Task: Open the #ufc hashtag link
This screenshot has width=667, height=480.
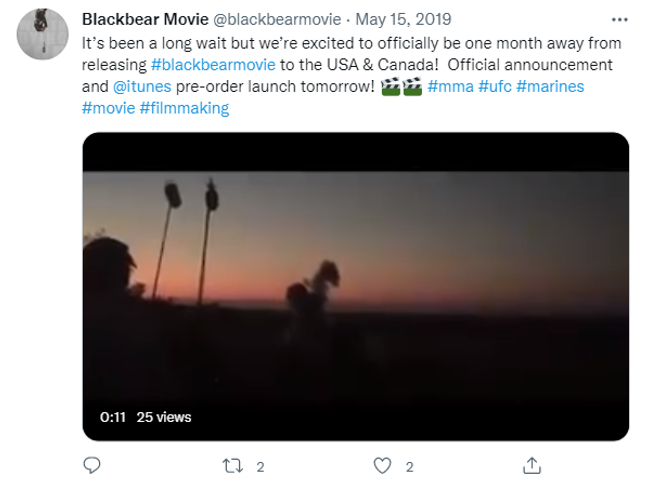Action: [x=495, y=86]
